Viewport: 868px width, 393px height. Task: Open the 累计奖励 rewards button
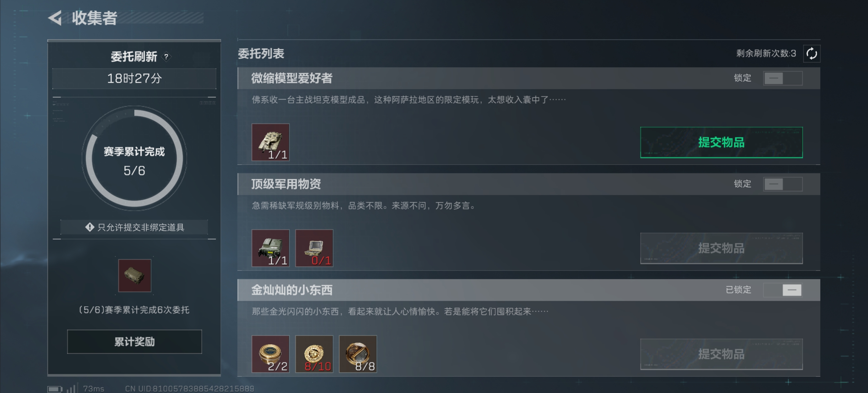(134, 342)
